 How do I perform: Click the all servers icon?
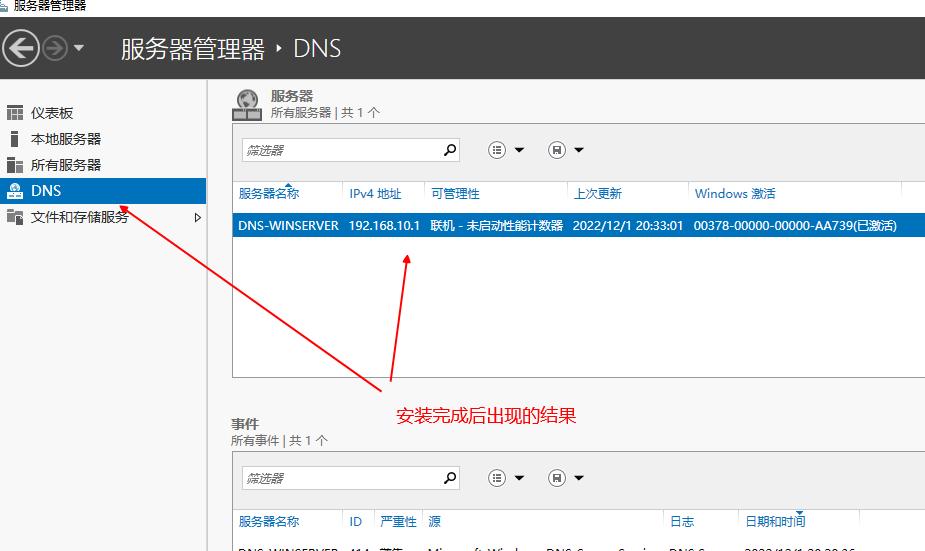click(x=15, y=165)
